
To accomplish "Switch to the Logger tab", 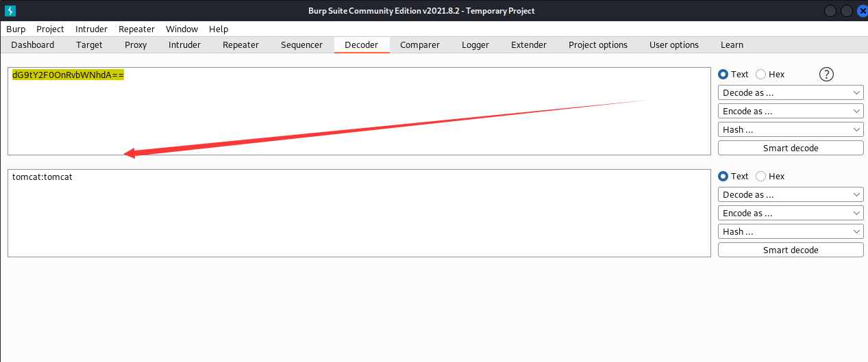I will pos(475,44).
